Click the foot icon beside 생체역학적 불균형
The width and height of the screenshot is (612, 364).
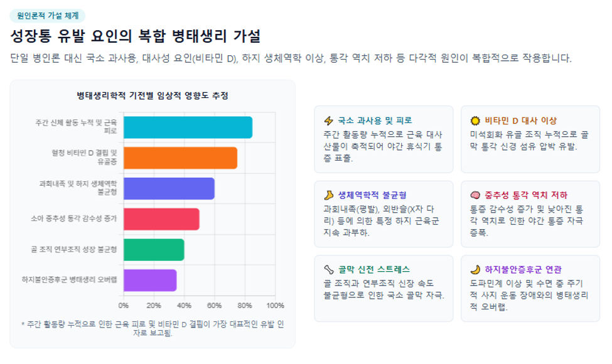329,195
